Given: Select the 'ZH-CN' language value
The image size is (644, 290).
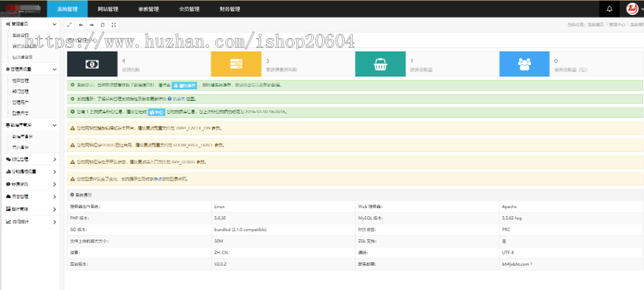Looking at the screenshot, I should click(x=220, y=252).
